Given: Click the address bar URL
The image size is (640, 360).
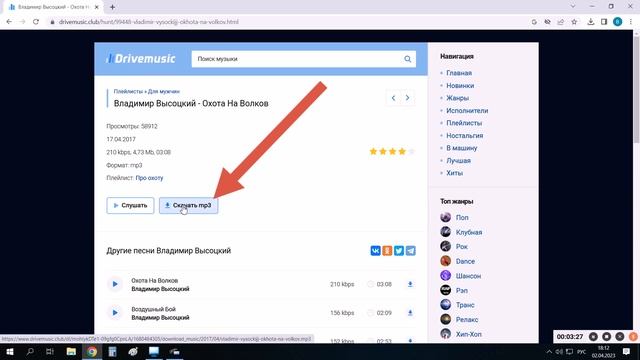Looking at the screenshot, I should (x=149, y=22).
